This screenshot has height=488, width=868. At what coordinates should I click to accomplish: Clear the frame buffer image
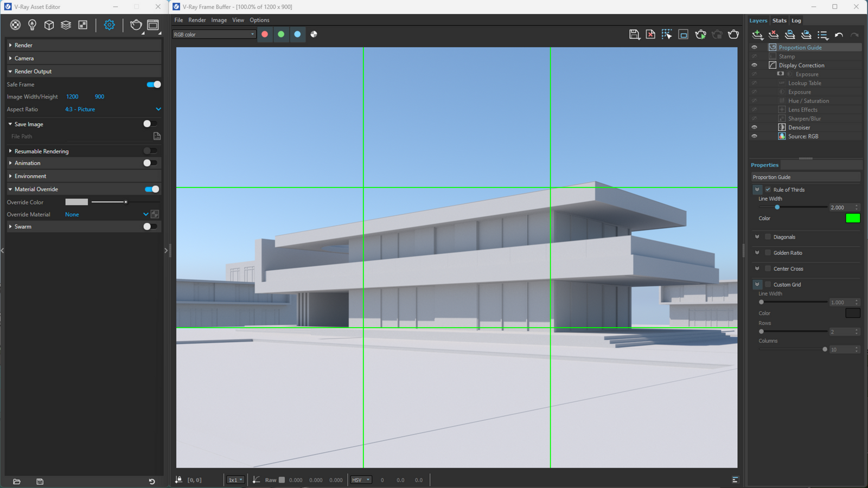click(x=650, y=34)
